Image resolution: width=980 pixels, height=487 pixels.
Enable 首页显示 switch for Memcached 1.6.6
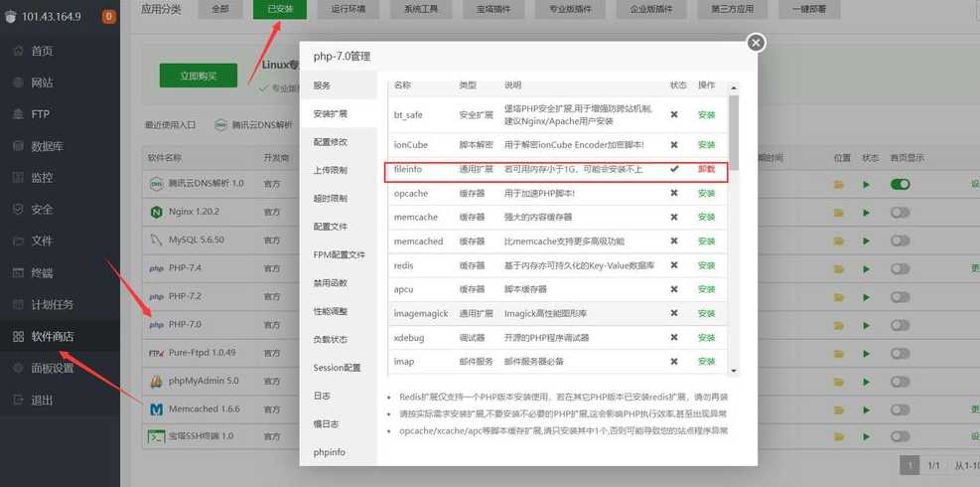[900, 409]
